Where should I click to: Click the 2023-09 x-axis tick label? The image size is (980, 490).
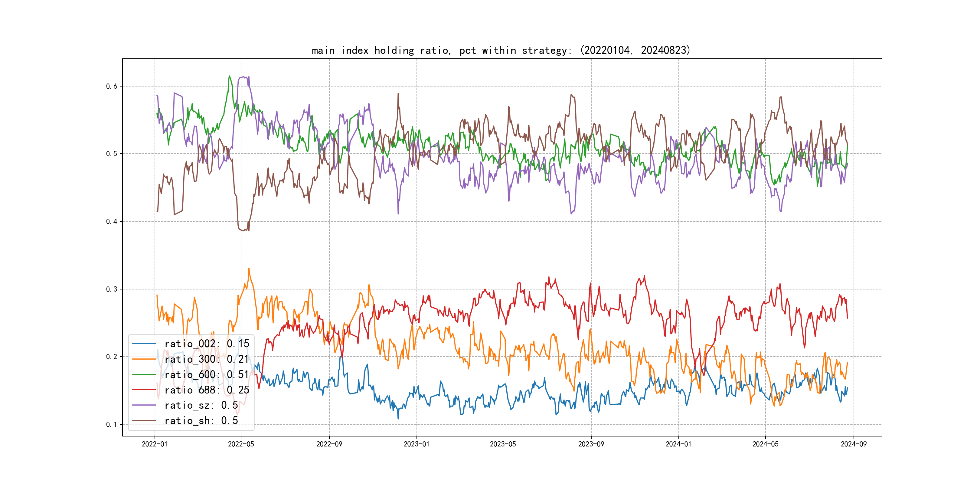pyautogui.click(x=591, y=444)
